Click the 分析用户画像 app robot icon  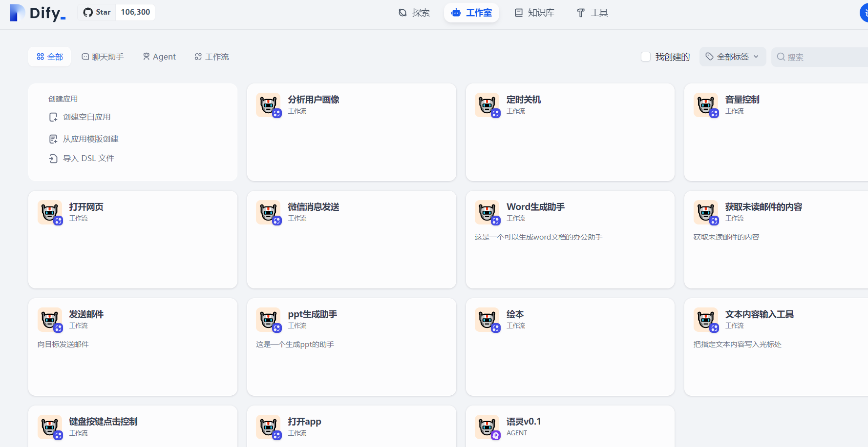coord(268,104)
